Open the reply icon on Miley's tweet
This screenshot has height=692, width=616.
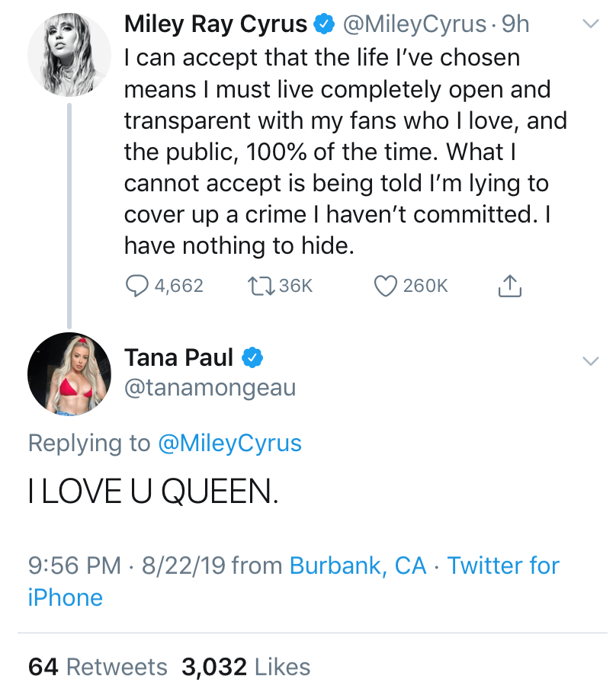(138, 284)
